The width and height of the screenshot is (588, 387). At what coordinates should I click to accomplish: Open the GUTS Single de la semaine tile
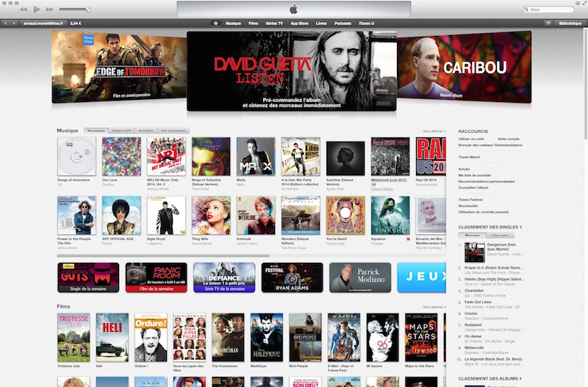[88, 278]
